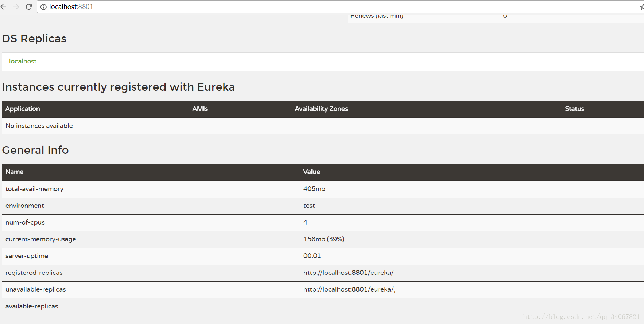
Task: Click the Status column header
Action: [x=574, y=109]
